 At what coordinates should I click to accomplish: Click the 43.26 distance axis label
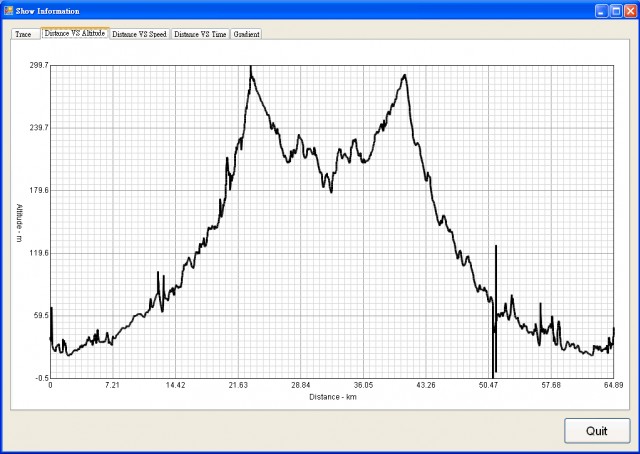(426, 385)
